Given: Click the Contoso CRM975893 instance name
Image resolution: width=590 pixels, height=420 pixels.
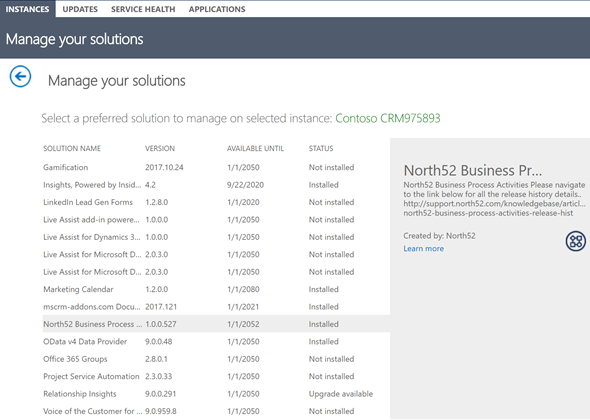Looking at the screenshot, I should [388, 118].
